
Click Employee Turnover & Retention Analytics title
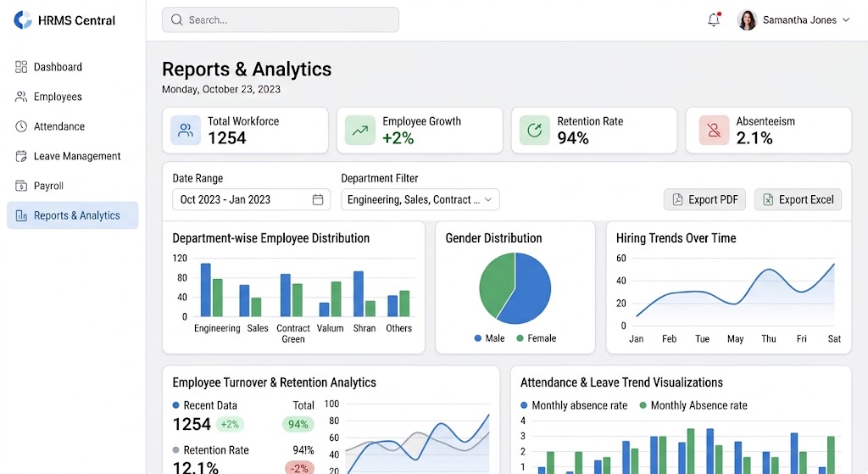(x=274, y=382)
